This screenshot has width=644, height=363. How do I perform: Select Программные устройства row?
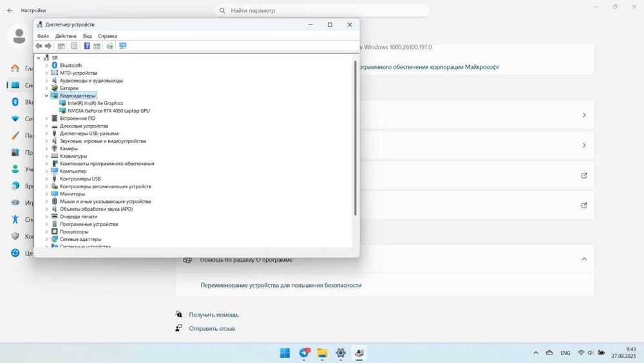[89, 224]
